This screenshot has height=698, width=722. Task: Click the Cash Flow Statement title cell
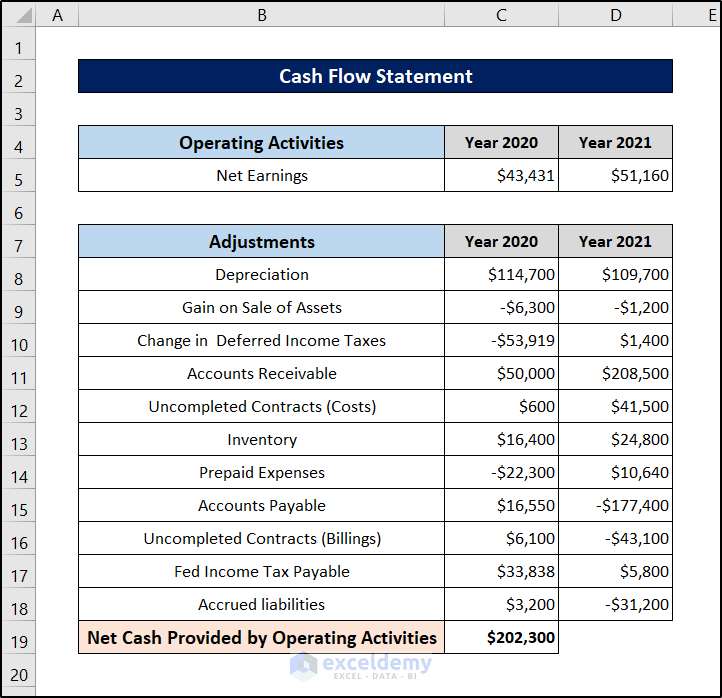click(375, 76)
